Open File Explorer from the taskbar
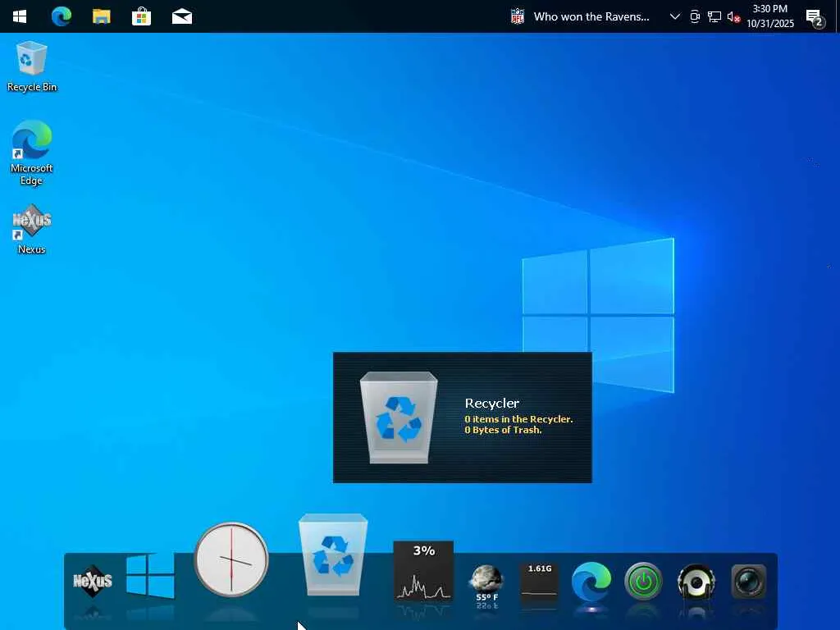The width and height of the screenshot is (840, 630). click(x=101, y=16)
